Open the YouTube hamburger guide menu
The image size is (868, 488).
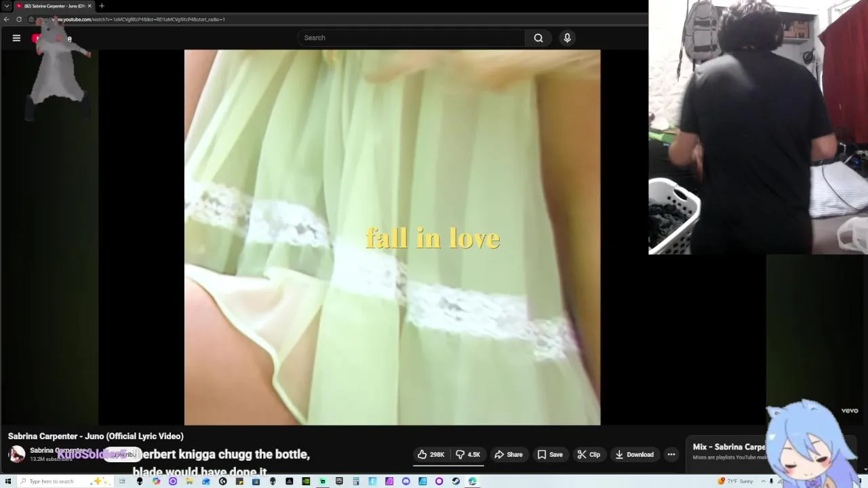click(16, 38)
